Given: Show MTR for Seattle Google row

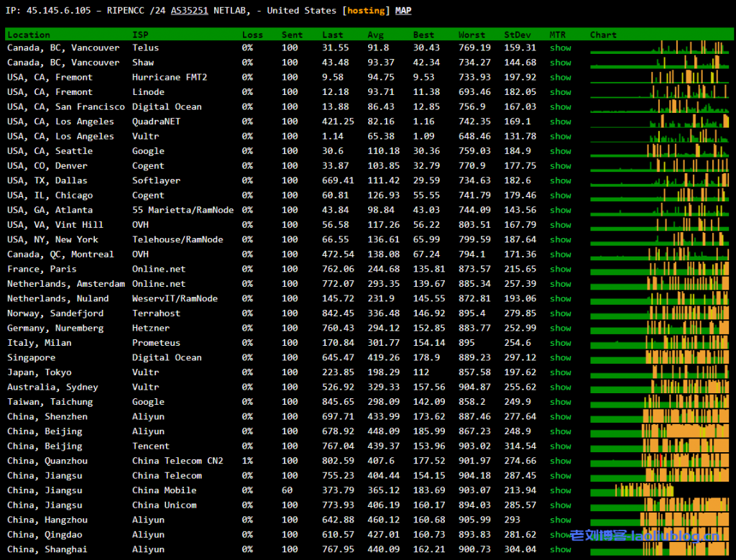Looking at the screenshot, I should tap(560, 151).
